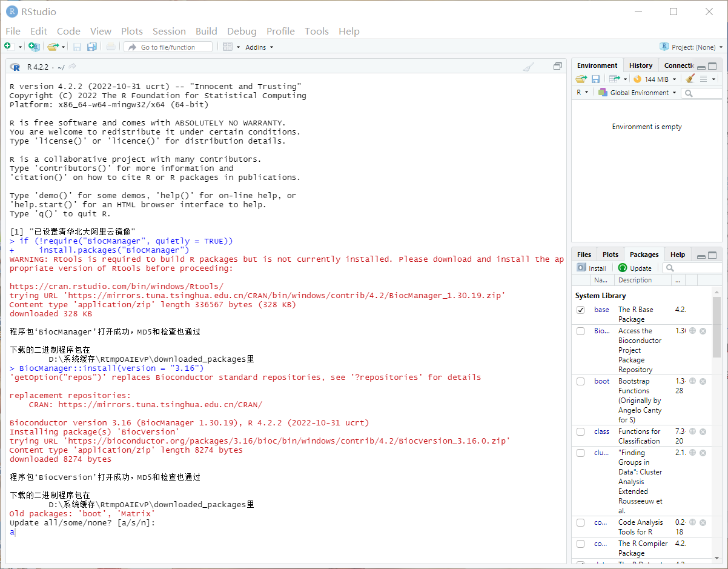The image size is (728, 569).
Task: Switch to the Help tab
Action: [x=678, y=255]
